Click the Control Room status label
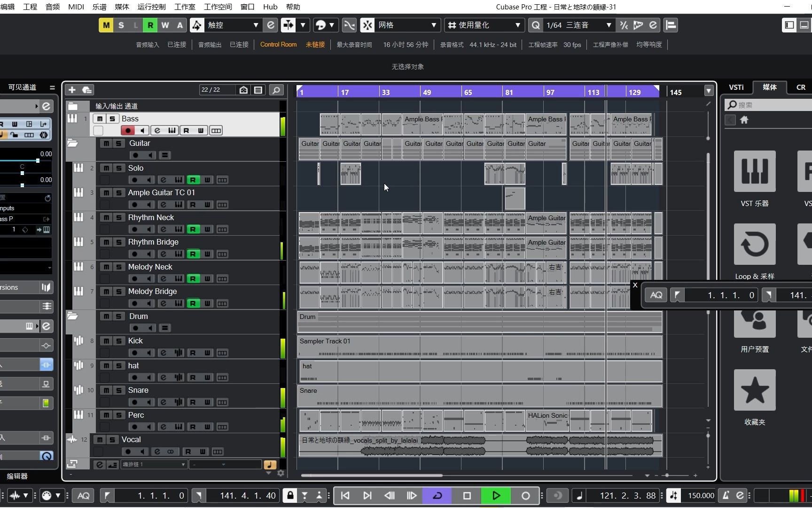The height and width of the screenshot is (508, 812). (x=278, y=45)
